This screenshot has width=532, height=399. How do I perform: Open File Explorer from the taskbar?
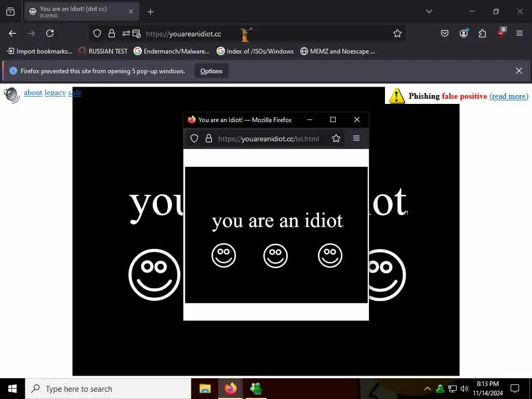205,389
